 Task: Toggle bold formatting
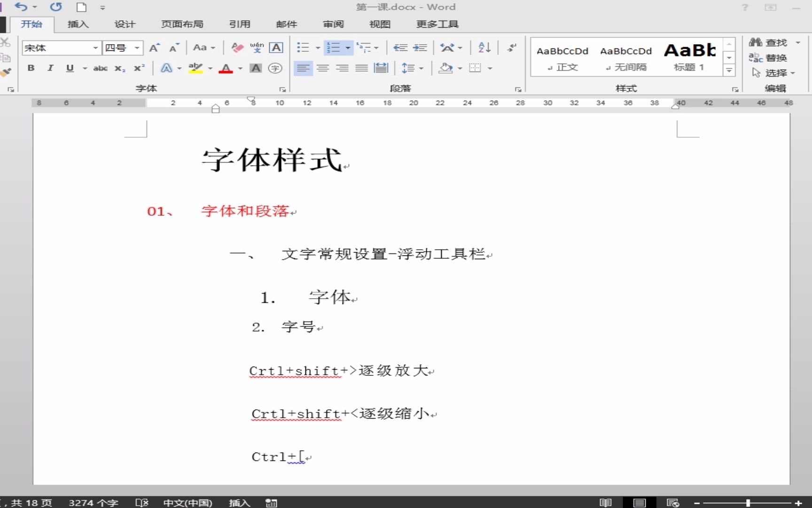(31, 68)
